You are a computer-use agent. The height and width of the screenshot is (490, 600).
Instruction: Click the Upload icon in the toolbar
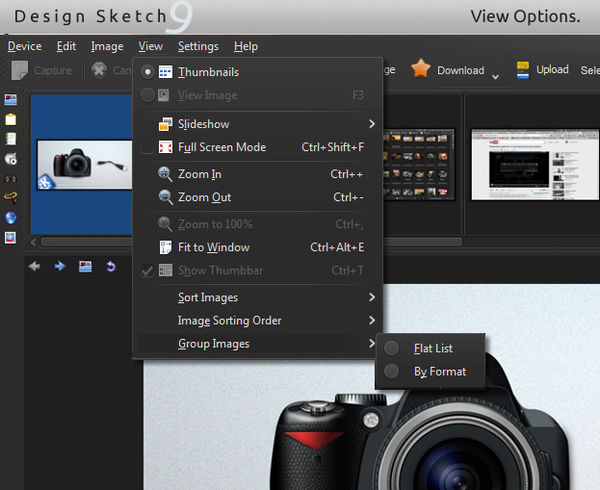point(522,70)
